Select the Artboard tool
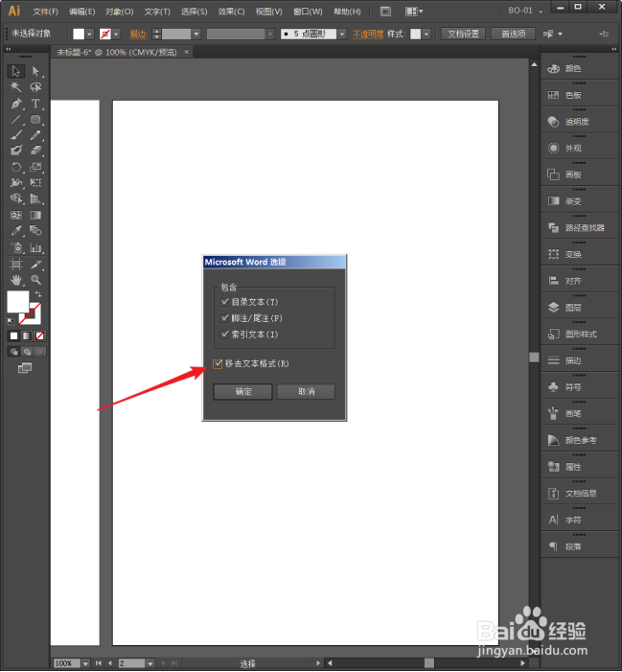The width and height of the screenshot is (622, 672). coord(16,264)
